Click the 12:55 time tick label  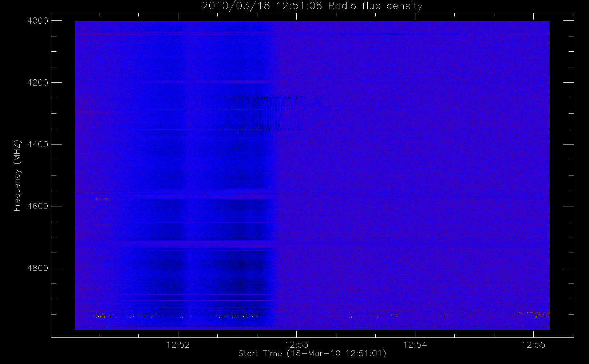click(533, 345)
